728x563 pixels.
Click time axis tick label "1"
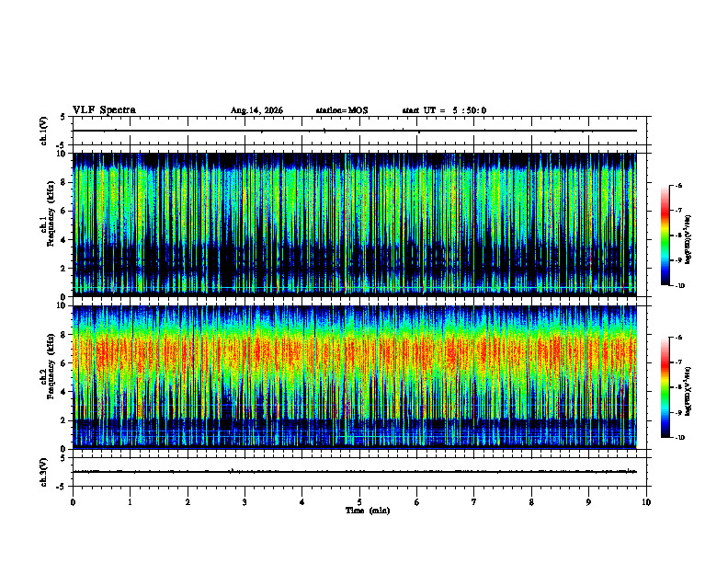click(x=130, y=502)
